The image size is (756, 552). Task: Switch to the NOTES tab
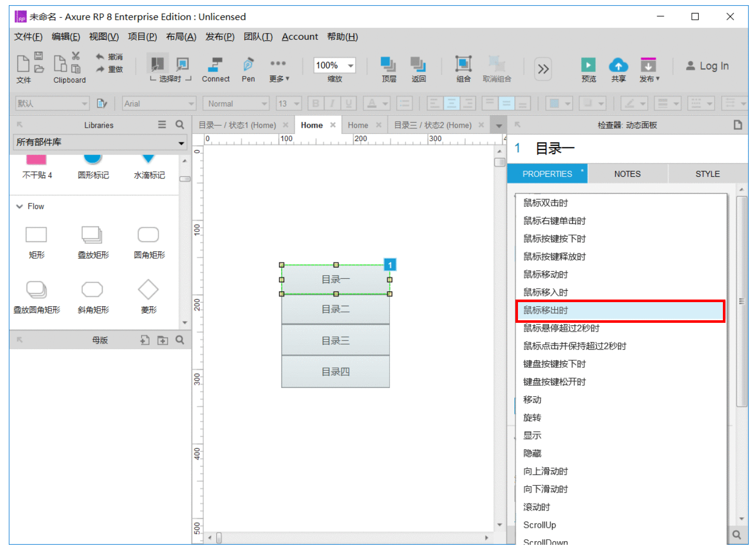[627, 174]
